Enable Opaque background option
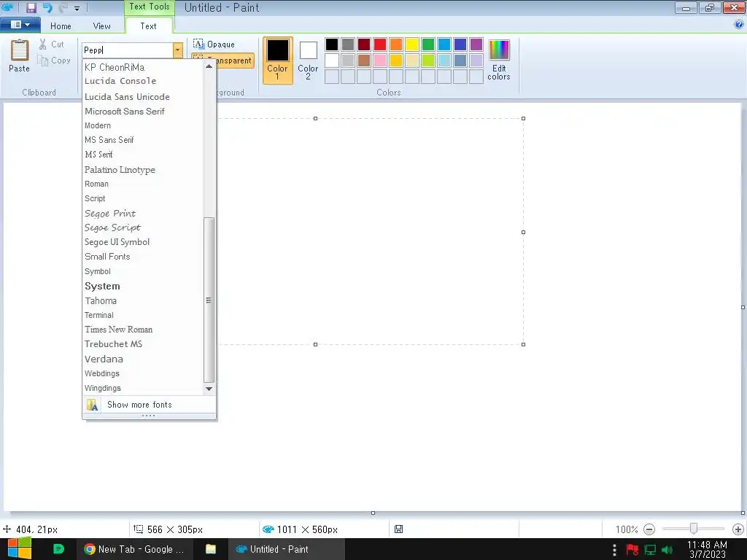747x560 pixels. pos(214,44)
